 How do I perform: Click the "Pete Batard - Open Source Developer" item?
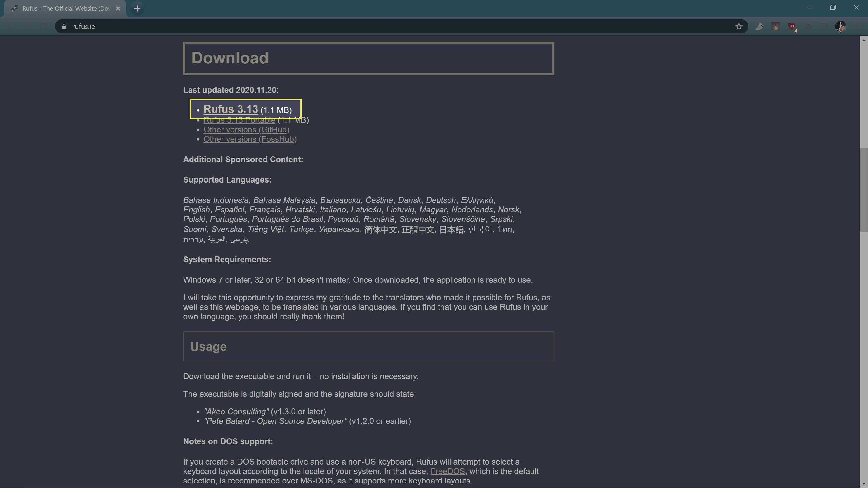pos(307,421)
